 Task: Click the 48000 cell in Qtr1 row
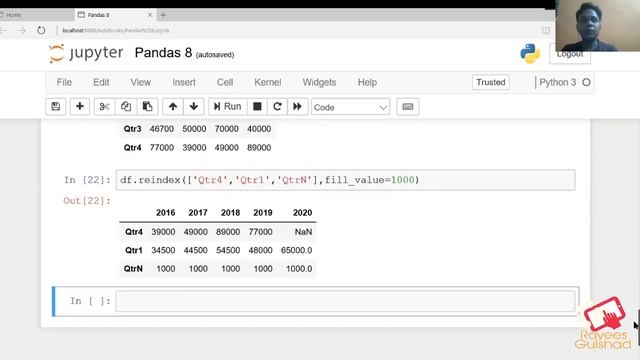[x=260, y=250]
